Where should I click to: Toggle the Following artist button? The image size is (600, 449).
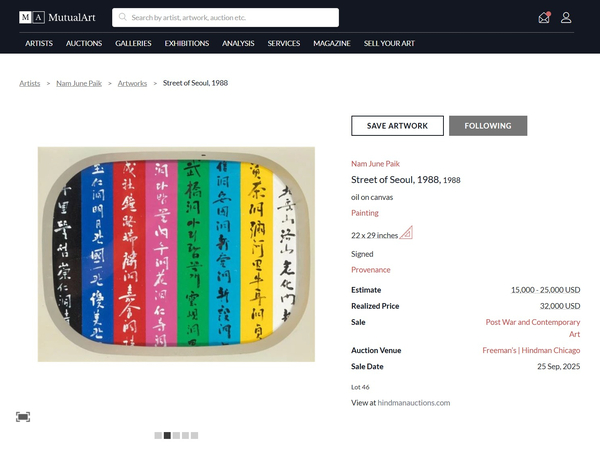488,126
